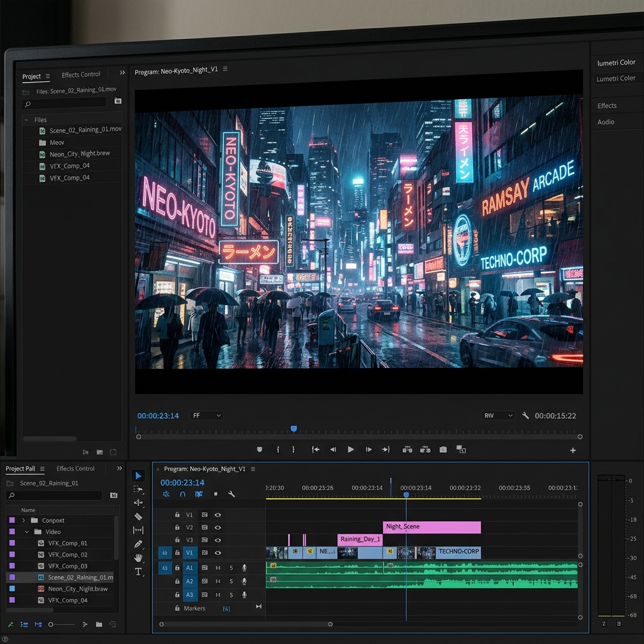Screen dimensions: 644x644
Task: Select the Razor tool
Action: [x=138, y=517]
